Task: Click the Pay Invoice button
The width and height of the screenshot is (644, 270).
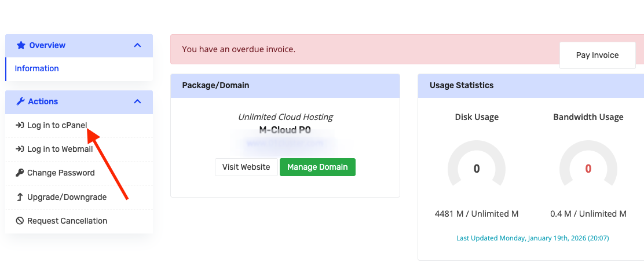Action: point(597,55)
